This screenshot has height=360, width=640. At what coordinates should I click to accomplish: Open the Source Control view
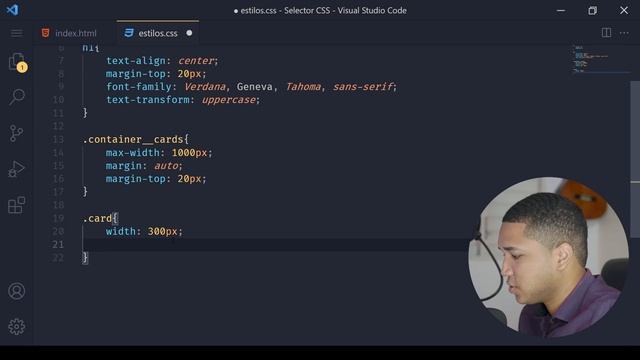click(16, 133)
